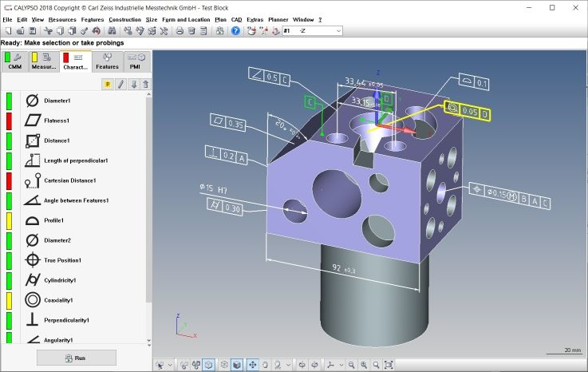
Task: Click yellow status indicator beside Profile1
Action: 9,220
